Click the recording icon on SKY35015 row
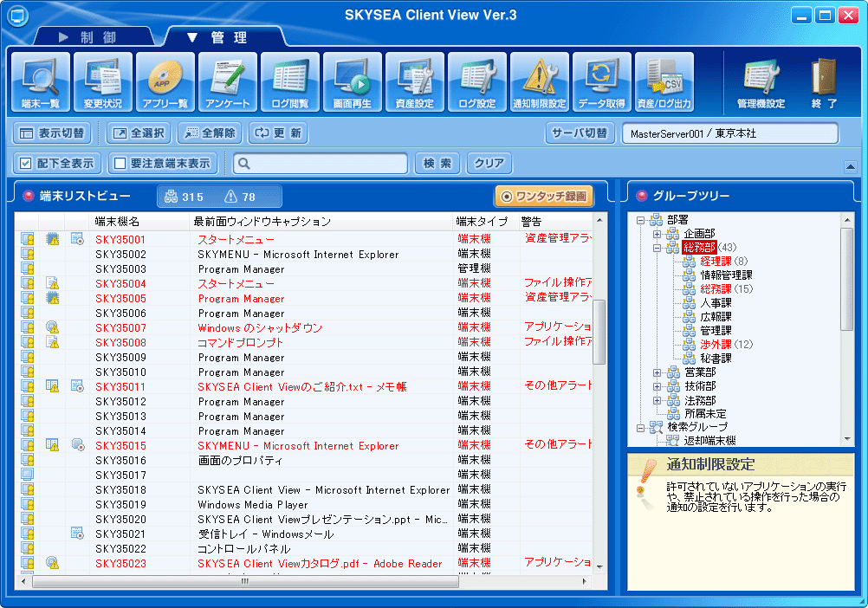The width and height of the screenshot is (868, 608). coord(77,445)
